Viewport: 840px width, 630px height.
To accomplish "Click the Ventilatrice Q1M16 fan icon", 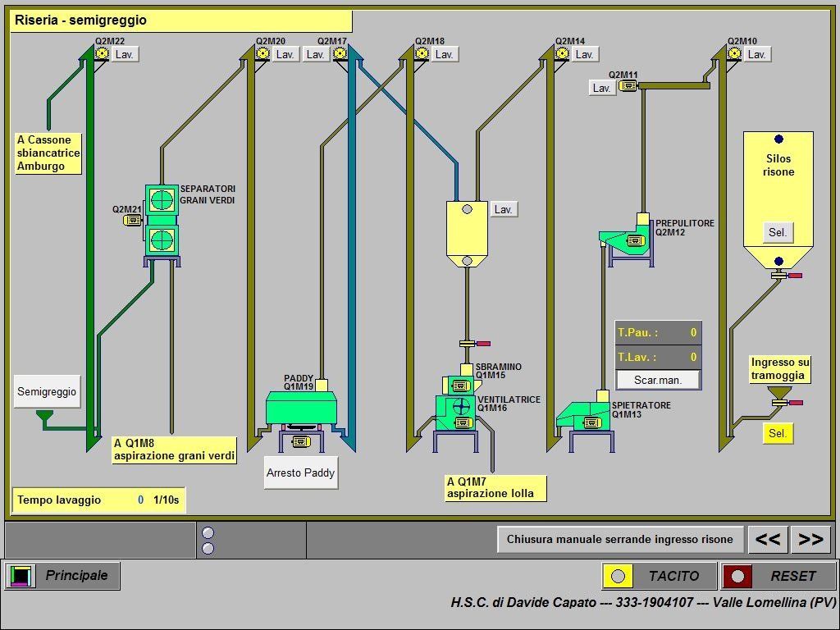I will [x=461, y=407].
